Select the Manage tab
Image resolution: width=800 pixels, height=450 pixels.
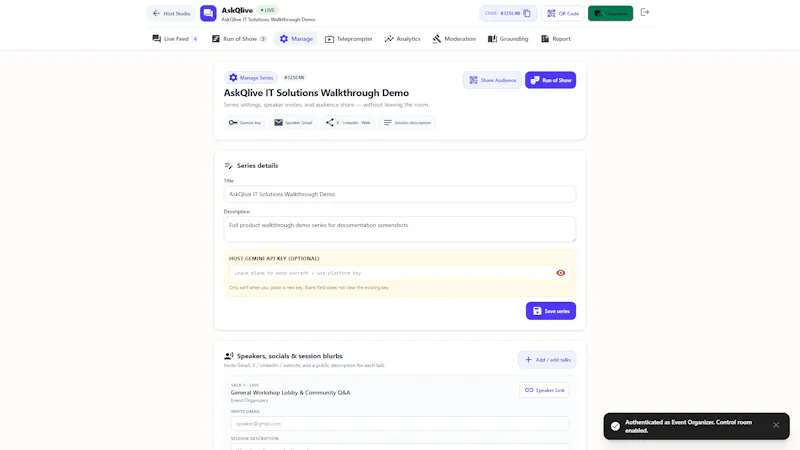(296, 39)
